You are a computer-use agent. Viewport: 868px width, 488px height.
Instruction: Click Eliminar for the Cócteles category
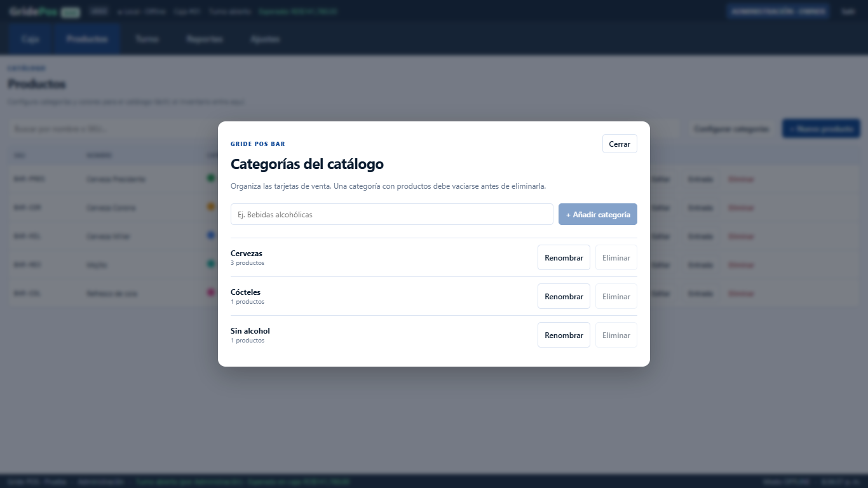[616, 296]
